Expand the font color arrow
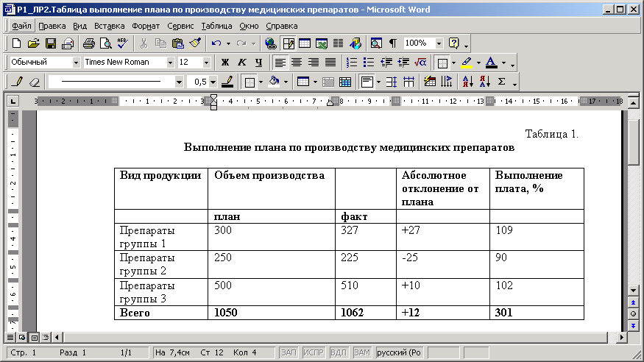The height and width of the screenshot is (362, 644). pos(503,63)
